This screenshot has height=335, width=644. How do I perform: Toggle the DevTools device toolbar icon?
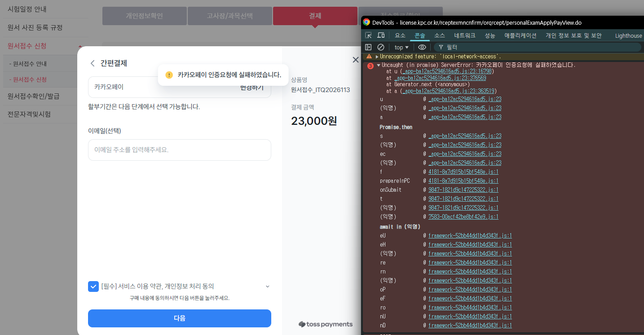tap(381, 35)
